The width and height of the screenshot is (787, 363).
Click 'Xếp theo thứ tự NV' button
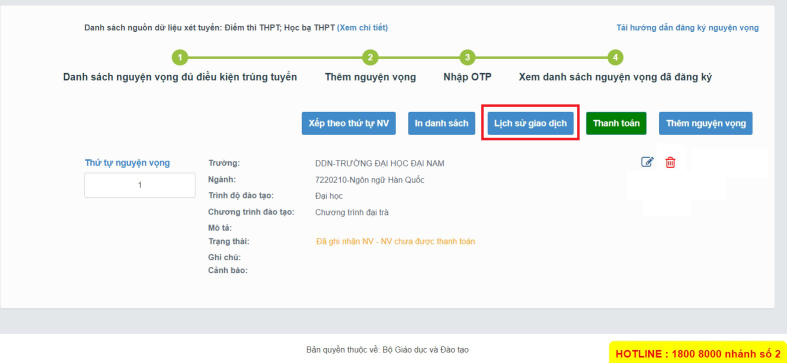tap(349, 123)
